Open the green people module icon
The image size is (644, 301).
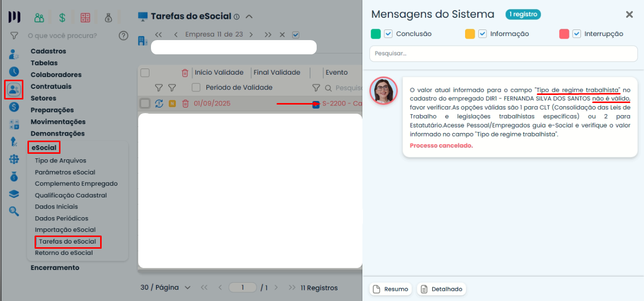[x=39, y=18]
